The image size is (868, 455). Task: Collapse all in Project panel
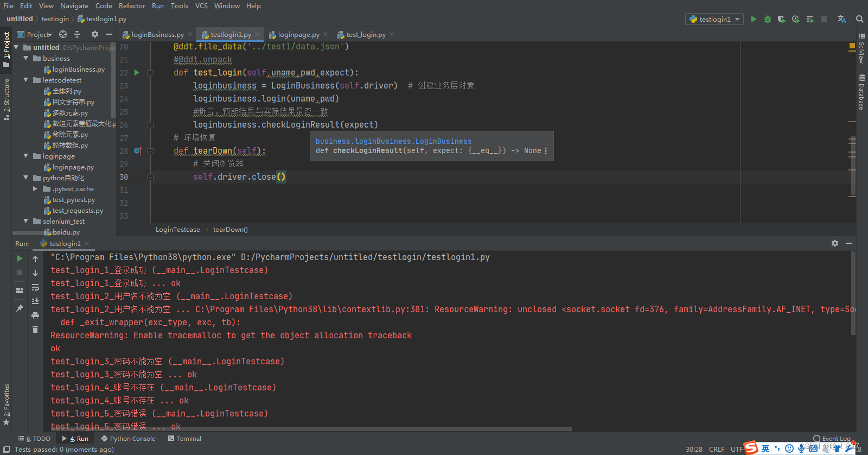(77, 34)
